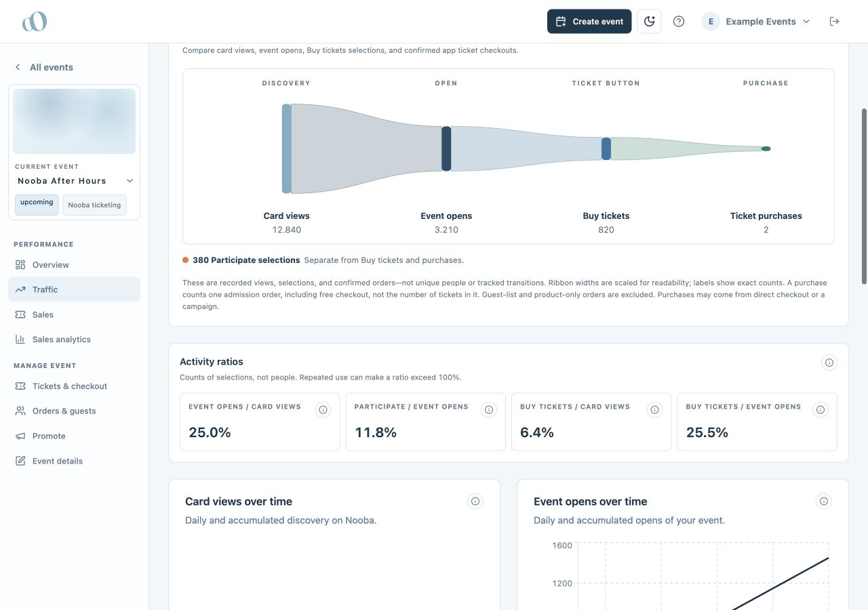The image size is (868, 610).
Task: Open Overview in the sidebar
Action: (x=75, y=265)
